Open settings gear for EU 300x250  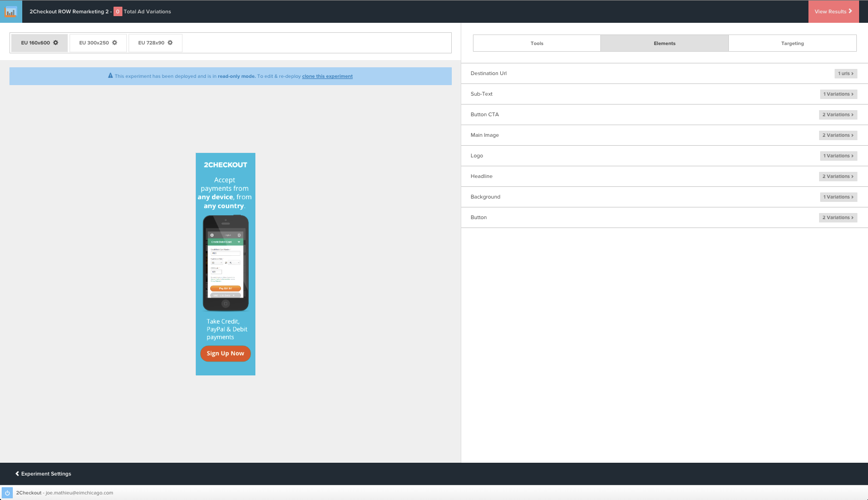click(x=115, y=43)
